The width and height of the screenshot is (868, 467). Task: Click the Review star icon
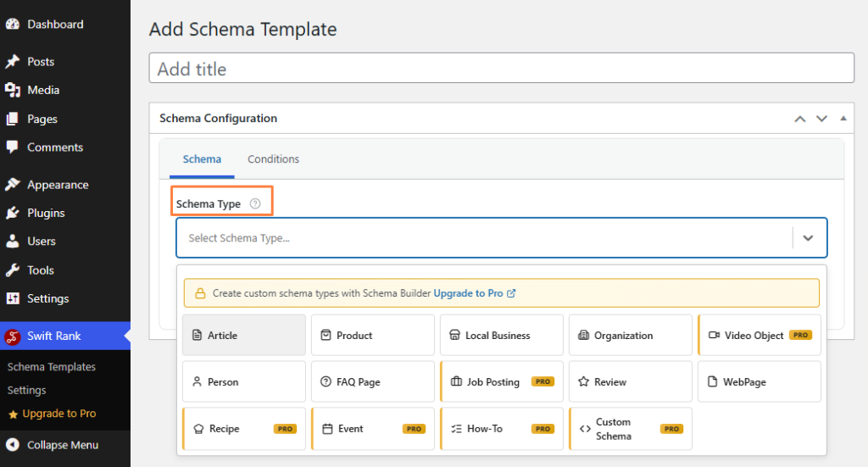(583, 381)
